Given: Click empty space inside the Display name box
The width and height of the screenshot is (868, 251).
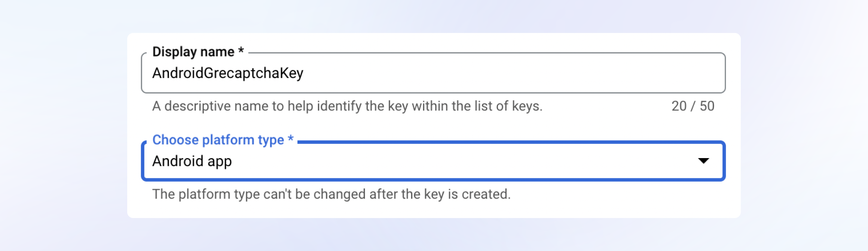Looking at the screenshot, I should click(505, 73).
